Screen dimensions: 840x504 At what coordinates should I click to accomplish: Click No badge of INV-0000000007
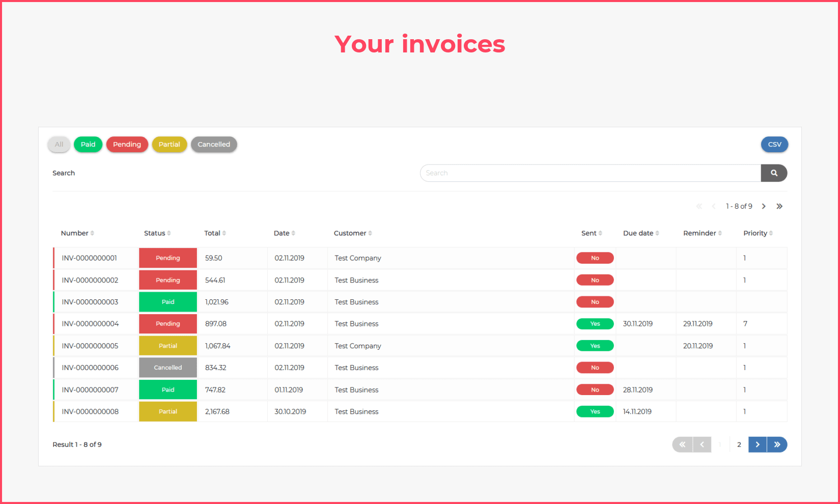pos(595,390)
